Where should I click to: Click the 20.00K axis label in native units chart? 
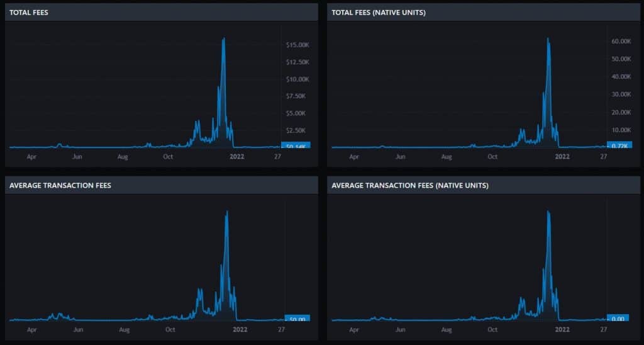pos(621,112)
